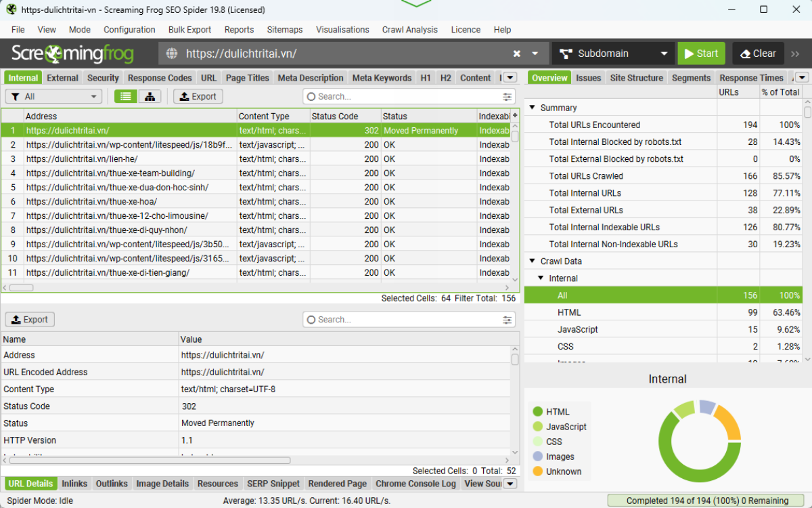This screenshot has height=508, width=812.
Task: Open the Subdomain crawl scope dropdown
Action: [x=612, y=53]
